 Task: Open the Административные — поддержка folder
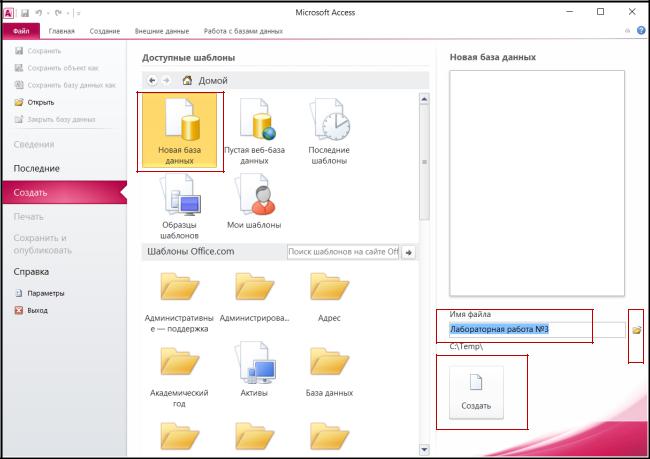(179, 303)
